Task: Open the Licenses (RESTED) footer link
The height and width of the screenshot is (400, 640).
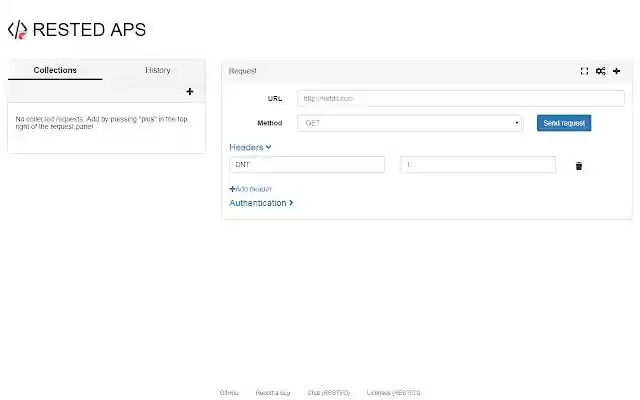Action: click(x=393, y=393)
